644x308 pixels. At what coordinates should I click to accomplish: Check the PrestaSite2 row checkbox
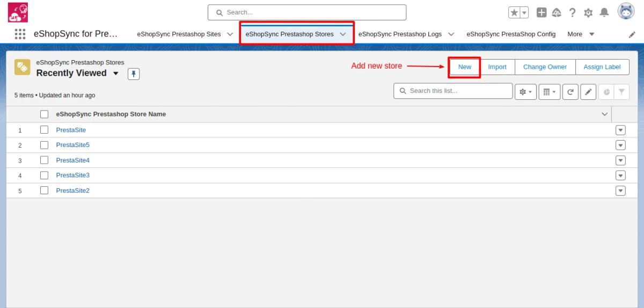[45, 190]
